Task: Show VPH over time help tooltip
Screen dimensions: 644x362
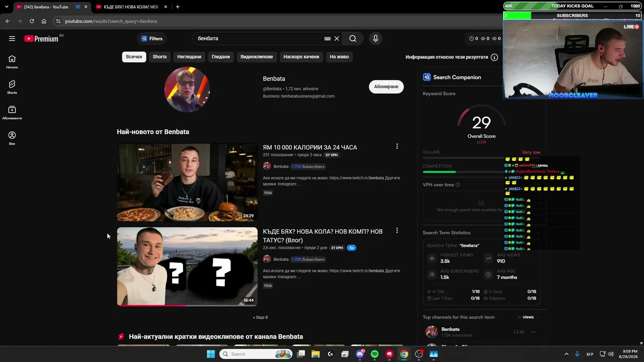Action: 457,185
